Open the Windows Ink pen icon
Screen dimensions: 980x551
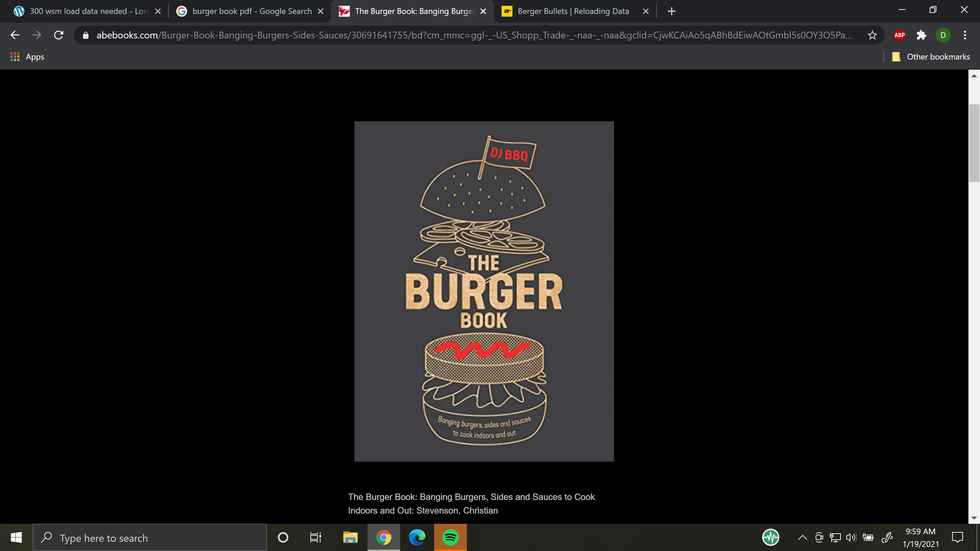click(x=887, y=537)
